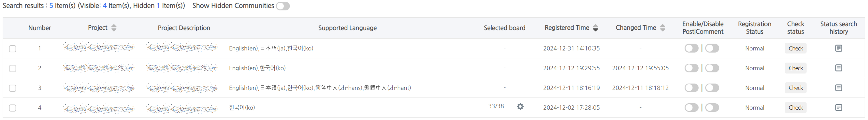Viewport: 868px width, 120px height.
Task: Toggle Show Hidden Communities switch
Action: coord(283,6)
